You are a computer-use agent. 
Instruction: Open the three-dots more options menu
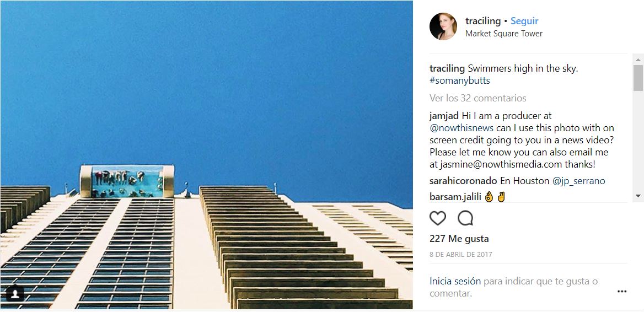[622, 292]
